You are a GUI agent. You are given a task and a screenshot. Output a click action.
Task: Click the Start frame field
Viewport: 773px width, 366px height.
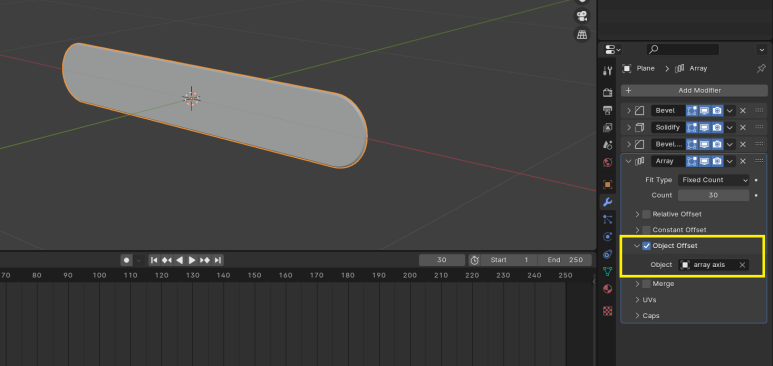coord(509,260)
